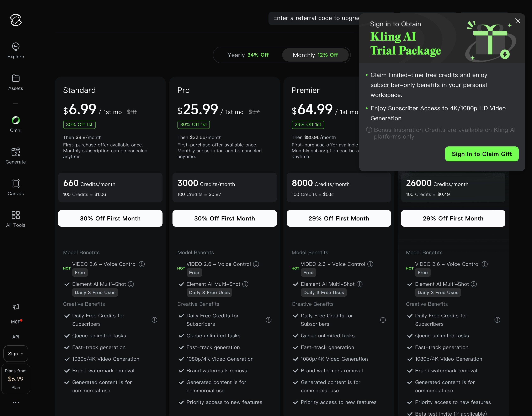This screenshot has height=416, width=532.
Task: Click Standard plan 30% Off 1st badge
Action: point(79,125)
